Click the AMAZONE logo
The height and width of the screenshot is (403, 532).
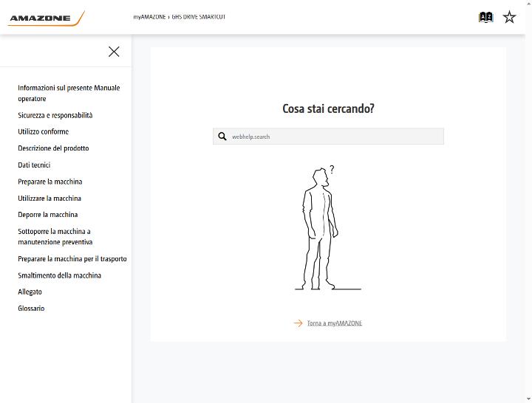click(x=46, y=18)
